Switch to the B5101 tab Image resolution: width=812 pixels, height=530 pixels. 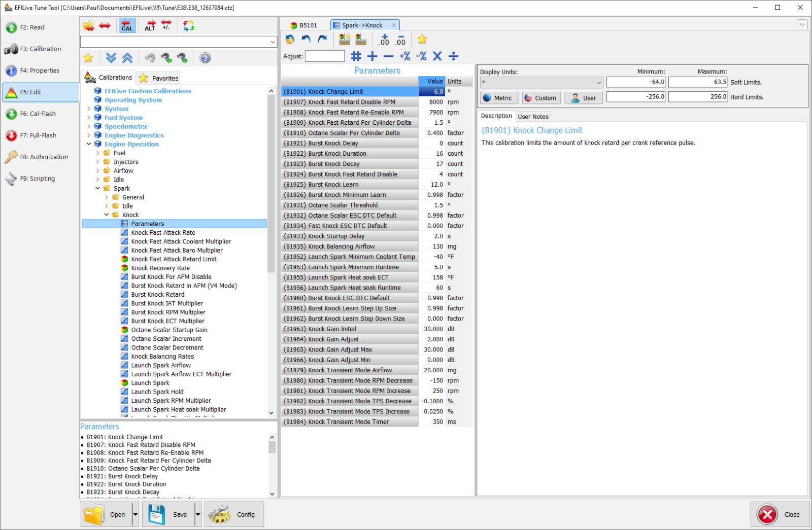click(303, 25)
